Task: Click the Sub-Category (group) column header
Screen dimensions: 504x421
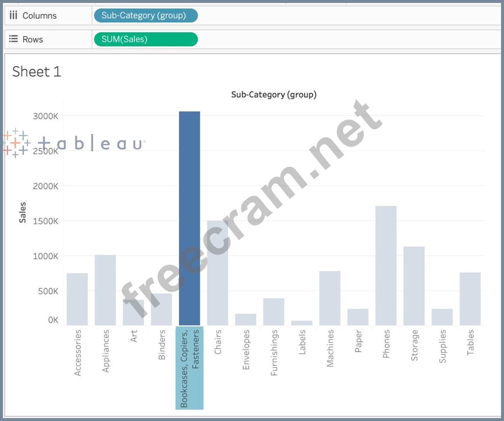Action: (x=273, y=95)
